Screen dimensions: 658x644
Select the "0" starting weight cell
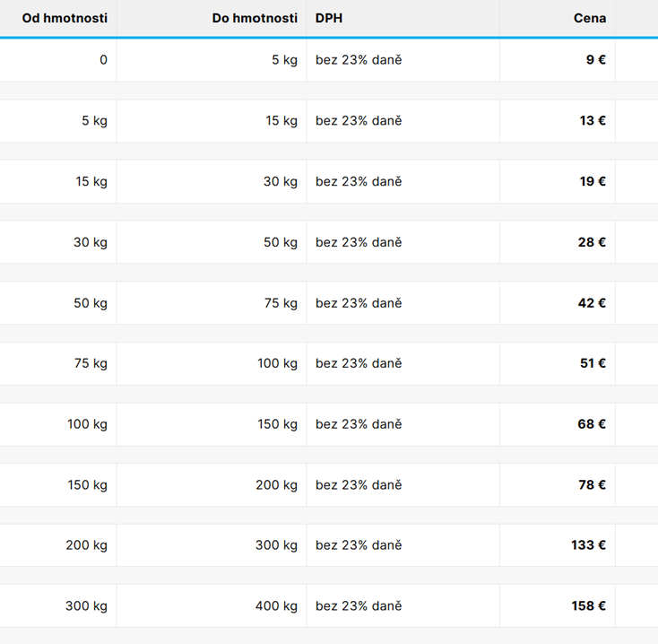pyautogui.click(x=103, y=60)
